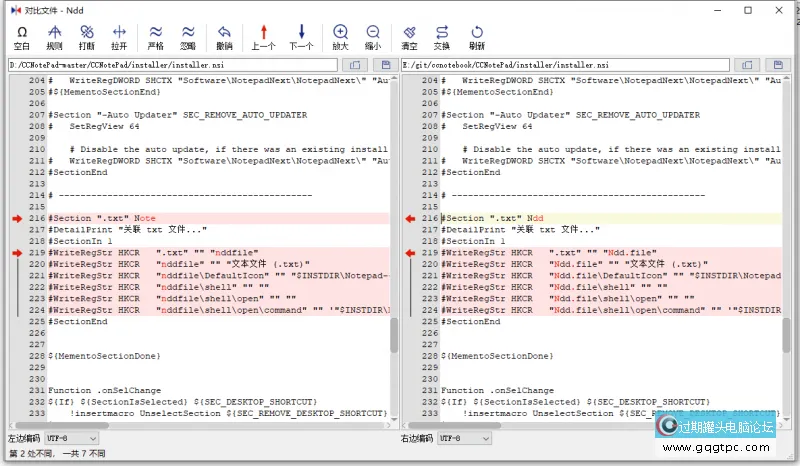The width and height of the screenshot is (800, 466).
Task: Click right pane line 232 '${If} ${SectionIsSelected}'
Action: click(x=576, y=402)
